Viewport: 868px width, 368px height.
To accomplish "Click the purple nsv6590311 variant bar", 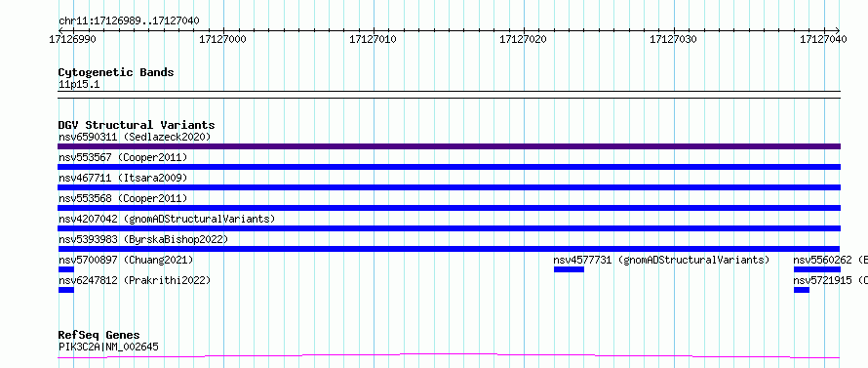I will [x=449, y=146].
